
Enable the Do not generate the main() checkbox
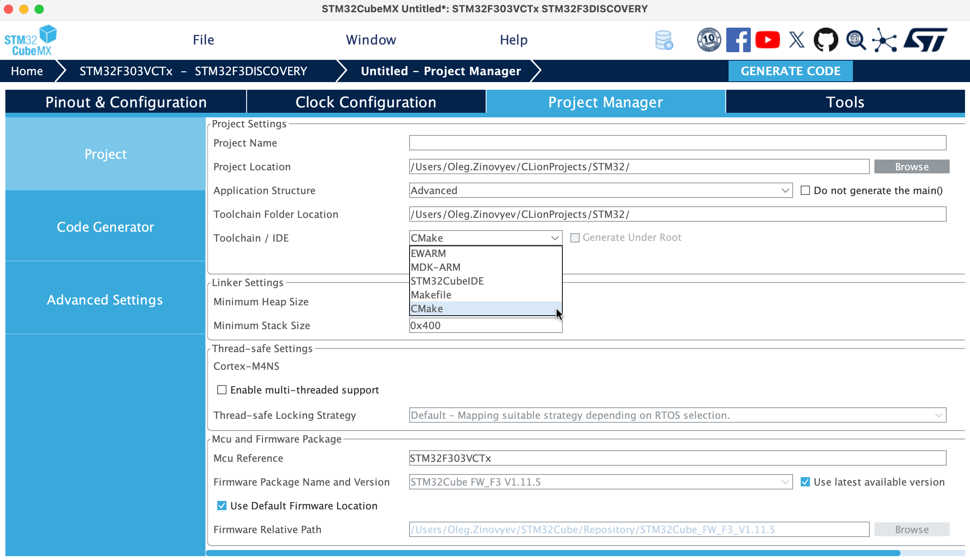[805, 190]
